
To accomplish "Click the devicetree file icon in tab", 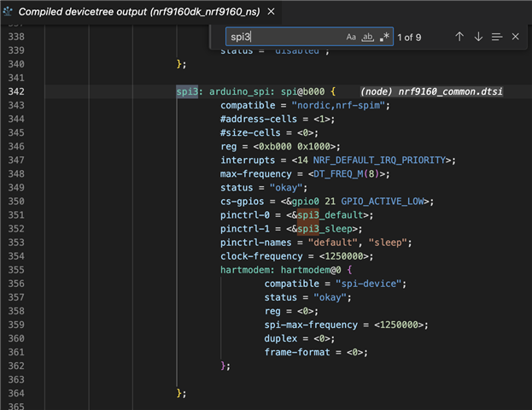I will coord(8,12).
